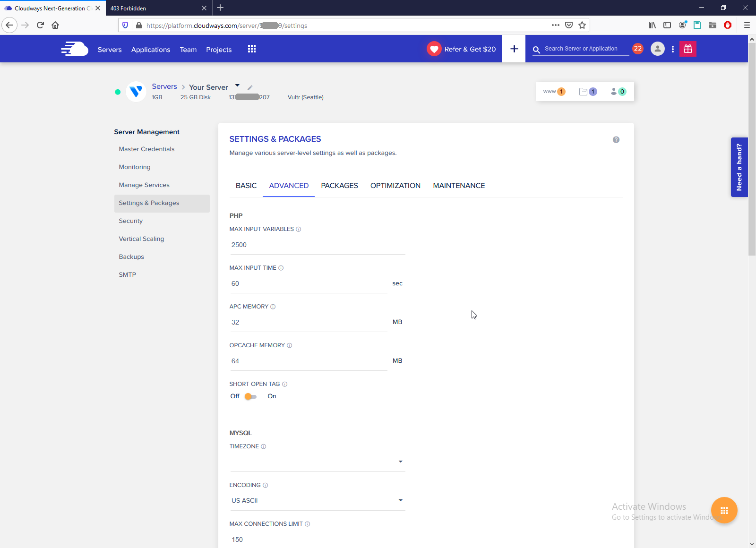Open the three-dot more options menu

(x=673, y=49)
